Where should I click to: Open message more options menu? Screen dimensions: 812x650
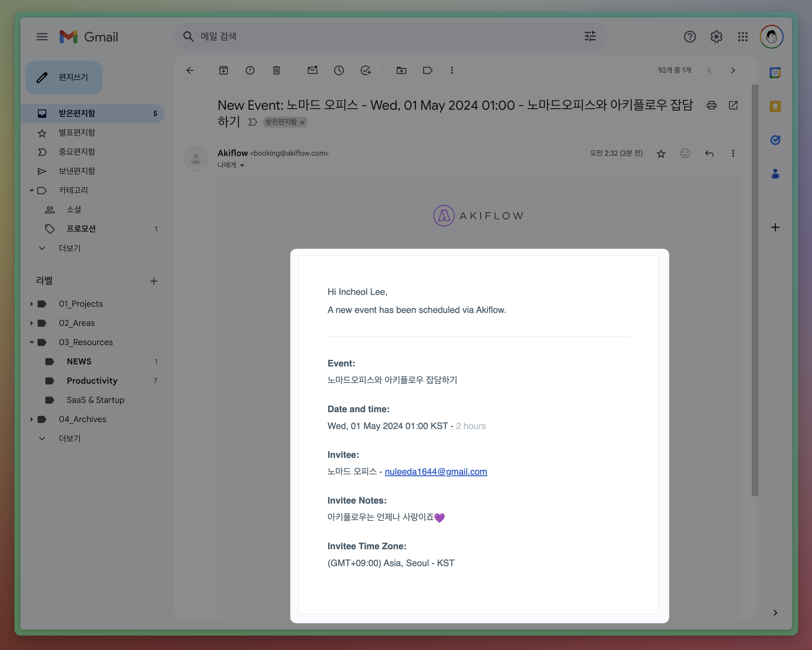(x=733, y=153)
